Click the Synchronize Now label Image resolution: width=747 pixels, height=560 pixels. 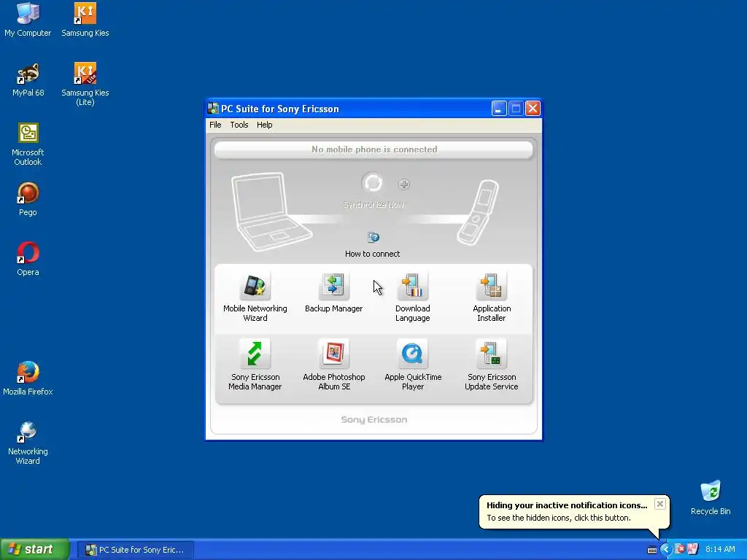tap(373, 205)
